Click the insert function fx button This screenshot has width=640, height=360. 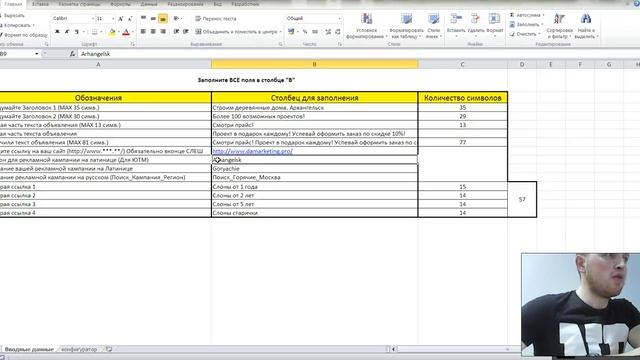pyautogui.click(x=72, y=54)
